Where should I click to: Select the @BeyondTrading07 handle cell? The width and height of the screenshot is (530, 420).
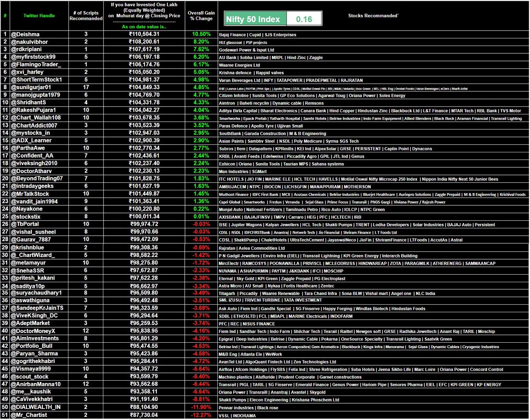click(x=39, y=179)
